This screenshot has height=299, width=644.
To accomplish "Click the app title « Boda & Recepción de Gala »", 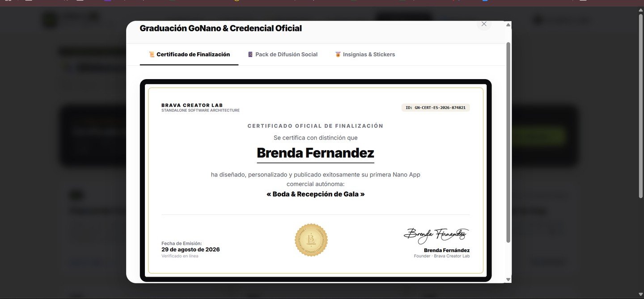I will (316, 194).
